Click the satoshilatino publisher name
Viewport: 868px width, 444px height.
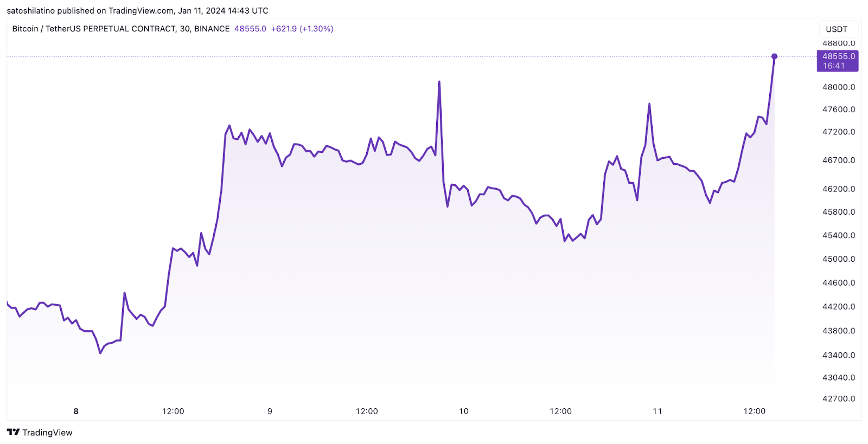click(x=30, y=11)
